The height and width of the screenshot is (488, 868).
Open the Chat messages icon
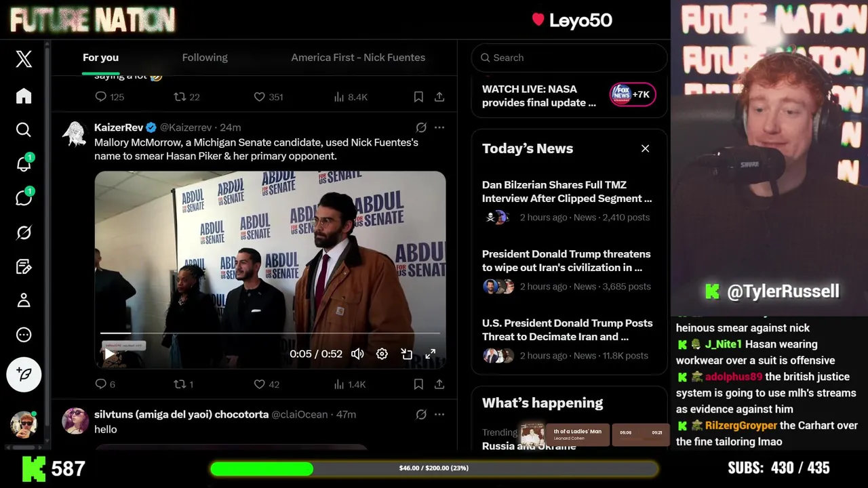pos(24,198)
